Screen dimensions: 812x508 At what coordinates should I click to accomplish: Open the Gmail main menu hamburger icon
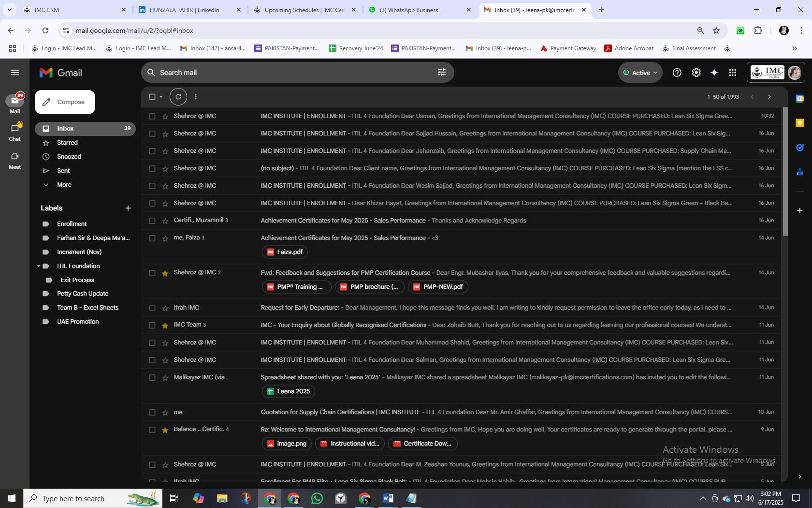(x=14, y=73)
